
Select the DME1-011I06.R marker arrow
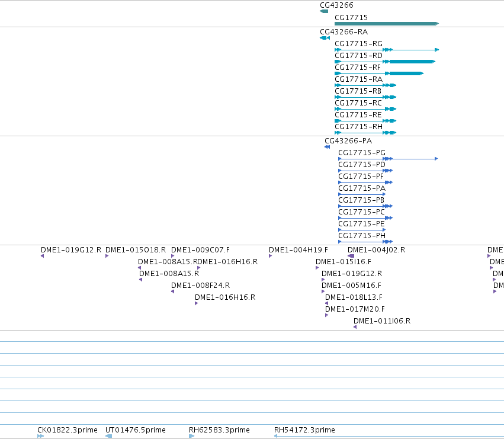[x=355, y=327]
